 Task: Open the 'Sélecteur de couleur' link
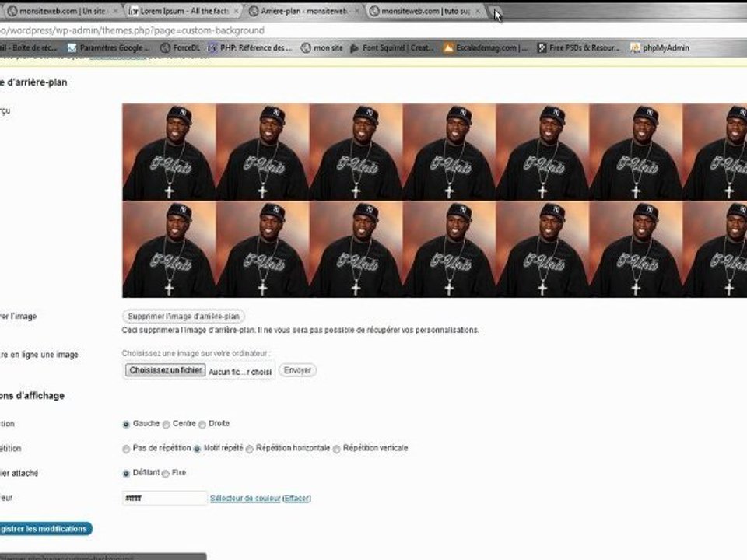pyautogui.click(x=245, y=498)
